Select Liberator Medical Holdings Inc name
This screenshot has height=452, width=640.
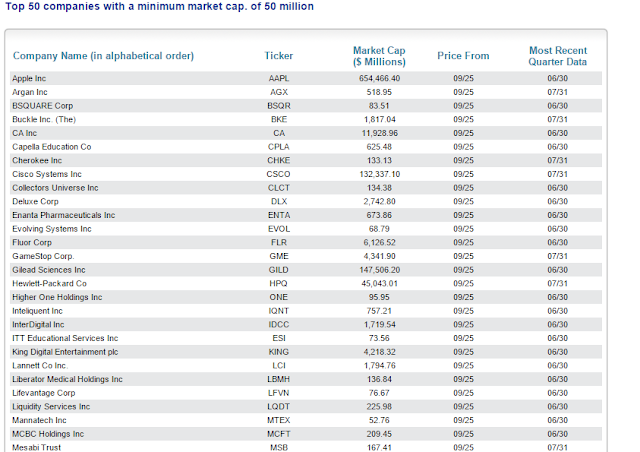click(x=67, y=379)
